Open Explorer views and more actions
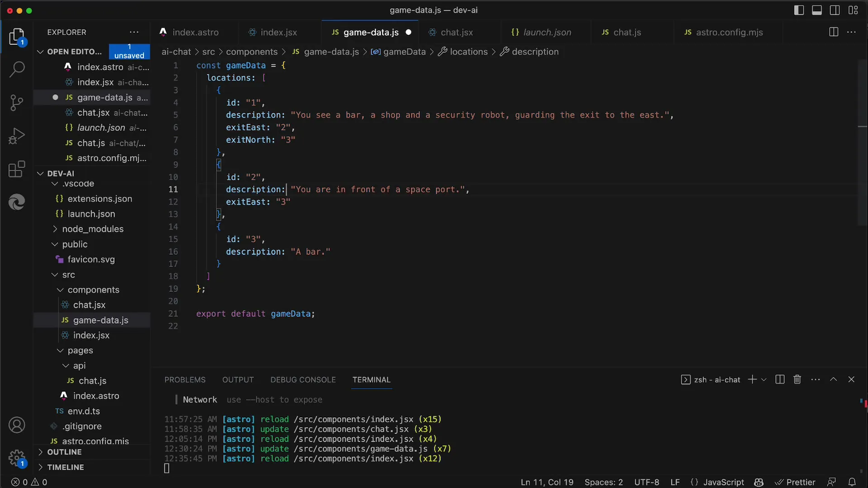Screen dimensions: 868x488 (134, 32)
